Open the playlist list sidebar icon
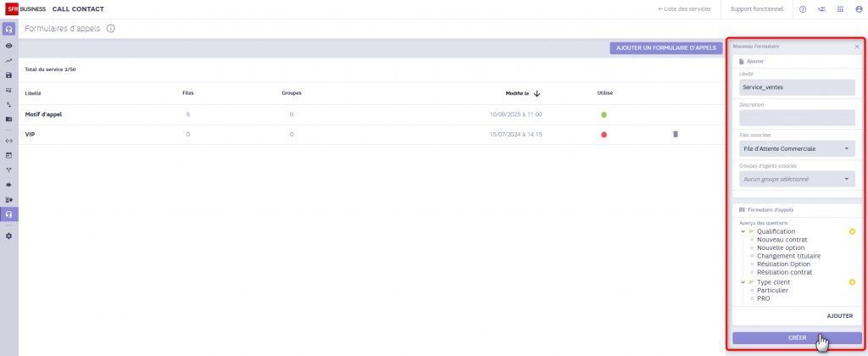The width and height of the screenshot is (868, 356). (x=8, y=90)
